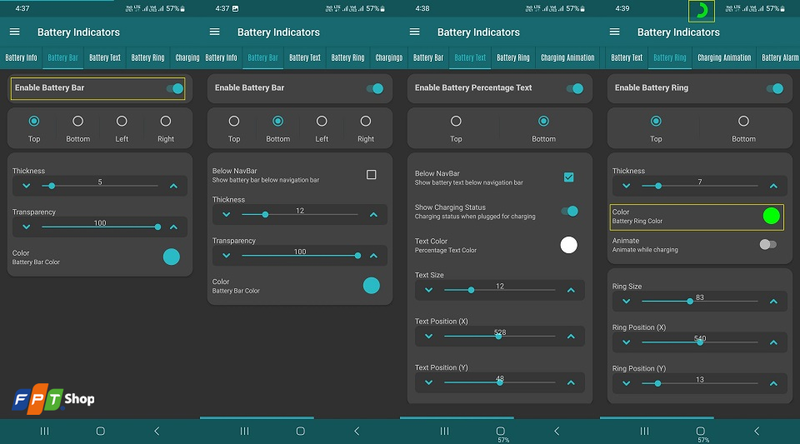This screenshot has height=444, width=800.
Task: Increase Ring Position (X) with up chevron
Action: pyautogui.click(x=773, y=342)
